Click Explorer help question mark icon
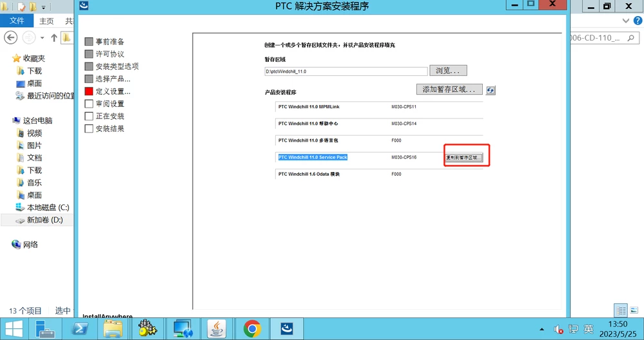Screen dimensions: 644x340 [638, 21]
